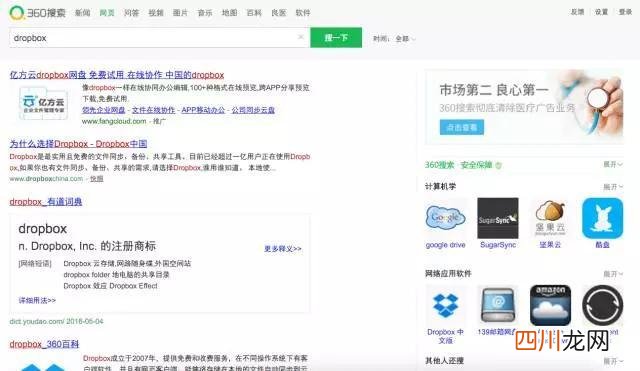Open the 地图 tab
Image resolution: width=640 pixels, height=371 pixels.
click(229, 13)
